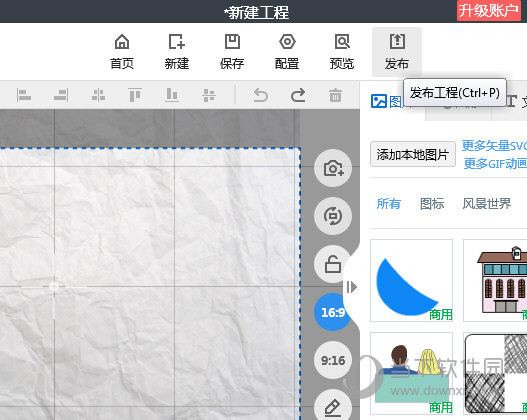This screenshot has width=527, height=420.
Task: Pick the two people sitting thumbnail
Action: [x=411, y=373]
